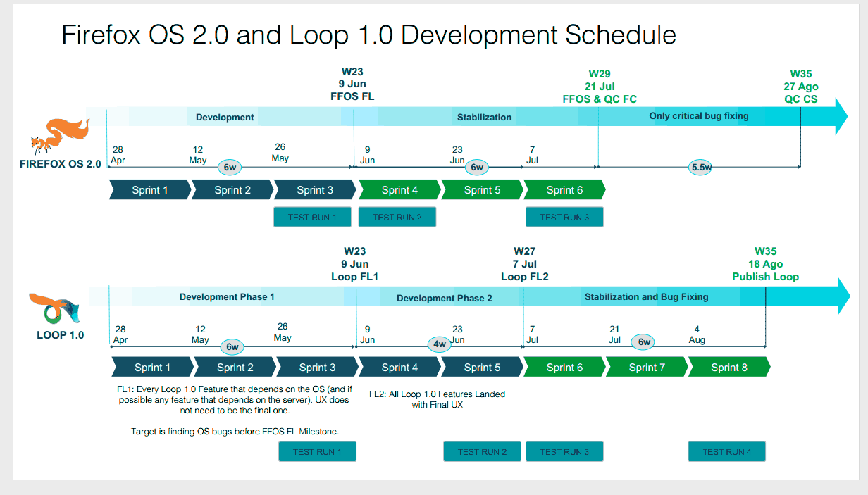This screenshot has height=495, width=868.
Task: Select the W23 9 Jun FFOS FL milestone
Action: (x=352, y=84)
